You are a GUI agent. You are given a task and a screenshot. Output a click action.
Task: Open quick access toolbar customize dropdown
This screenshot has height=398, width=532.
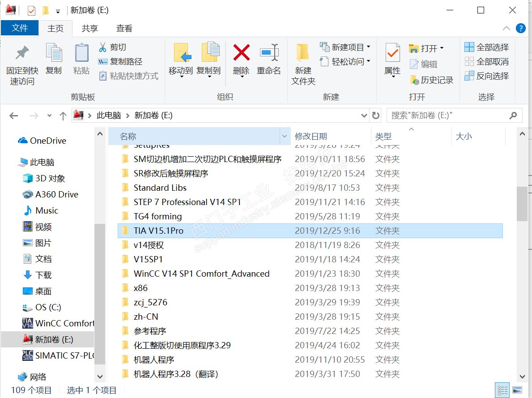(58, 12)
